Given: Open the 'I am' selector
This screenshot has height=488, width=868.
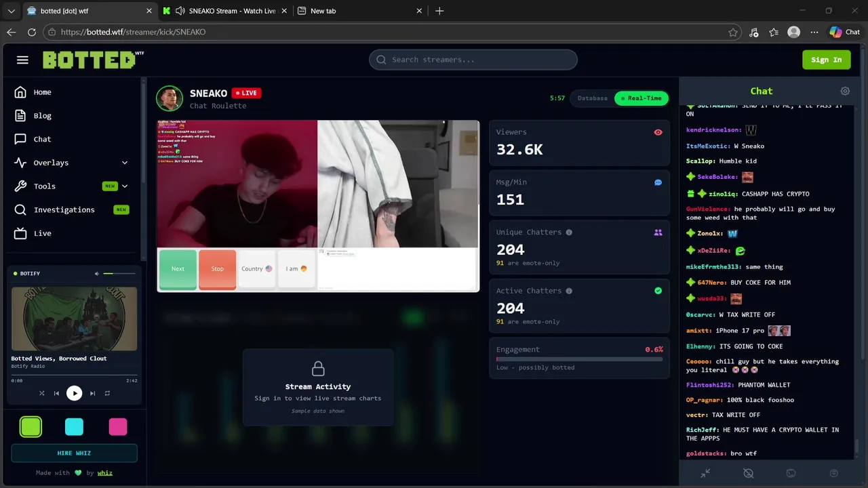Looking at the screenshot, I should tap(296, 269).
